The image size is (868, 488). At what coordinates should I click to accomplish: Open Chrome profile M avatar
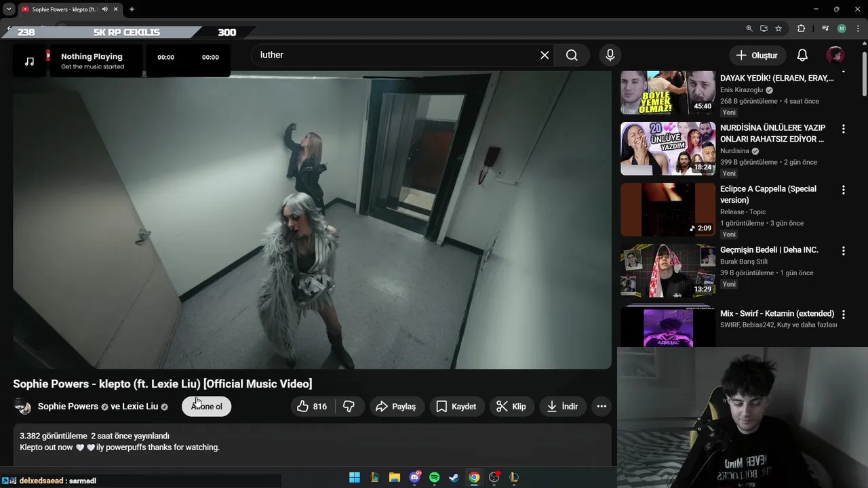pos(842,28)
